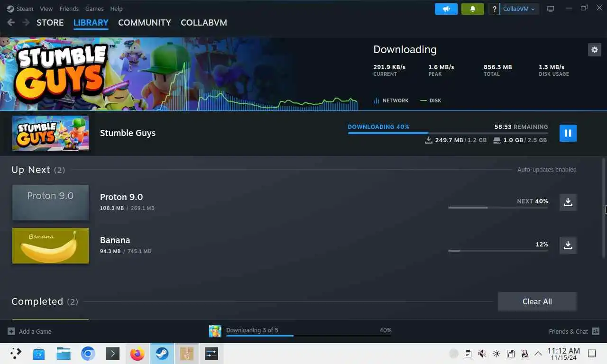Open clipboard tray icon
This screenshot has height=364, width=607.
[x=468, y=354]
